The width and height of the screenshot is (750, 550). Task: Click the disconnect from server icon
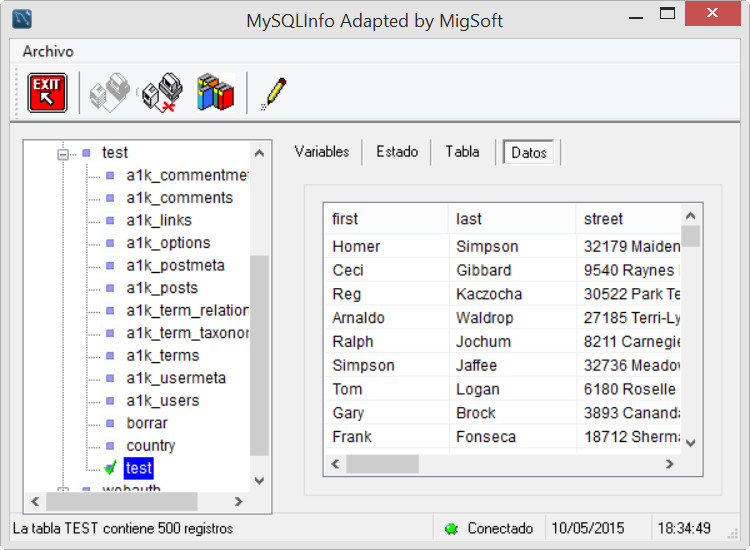pos(160,93)
